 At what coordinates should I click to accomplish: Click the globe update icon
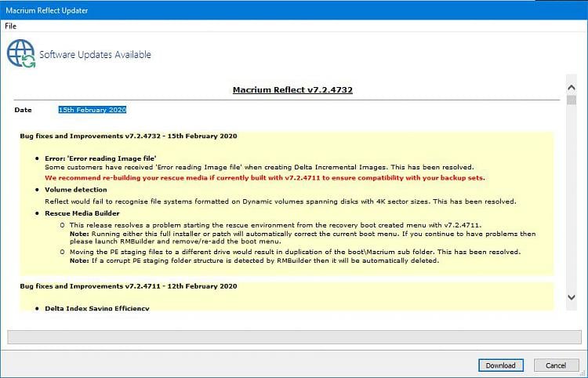click(21, 53)
